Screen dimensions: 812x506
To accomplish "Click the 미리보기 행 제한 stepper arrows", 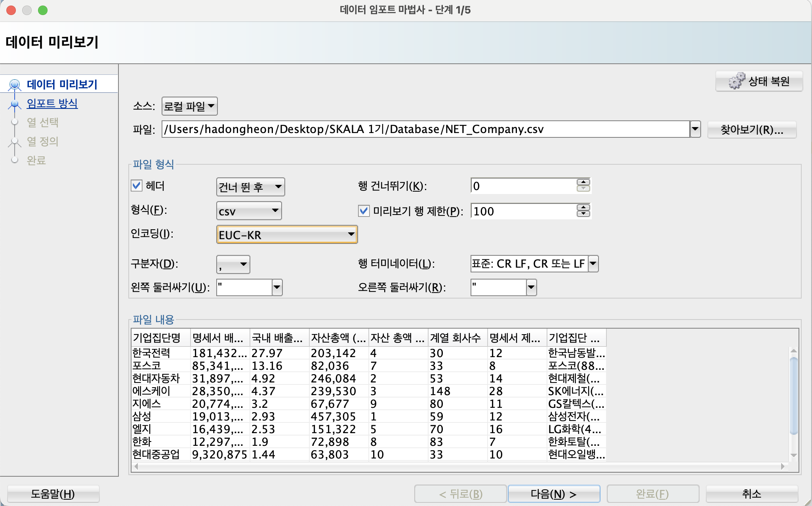I will (x=583, y=211).
